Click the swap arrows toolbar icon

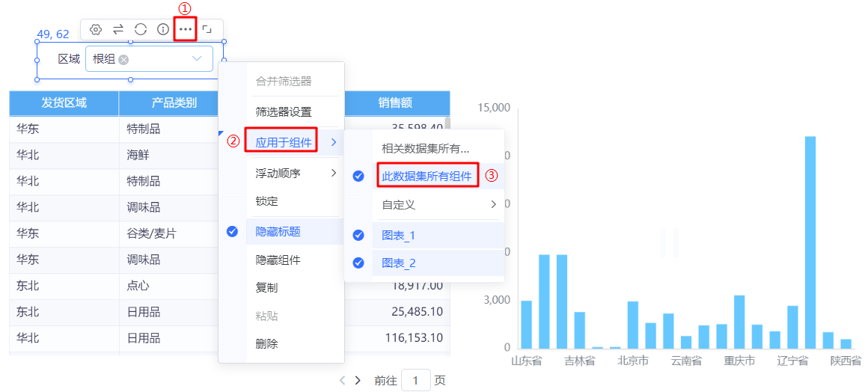[118, 29]
